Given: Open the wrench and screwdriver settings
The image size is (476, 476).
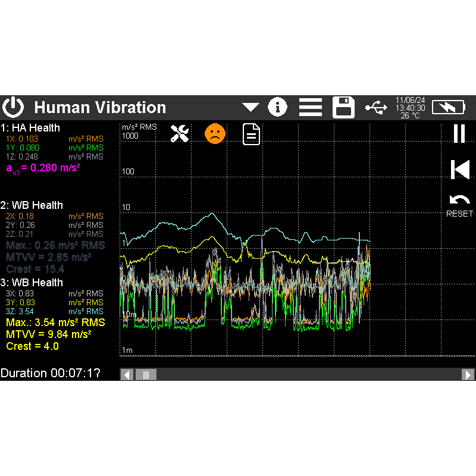Looking at the screenshot, I should (179, 133).
